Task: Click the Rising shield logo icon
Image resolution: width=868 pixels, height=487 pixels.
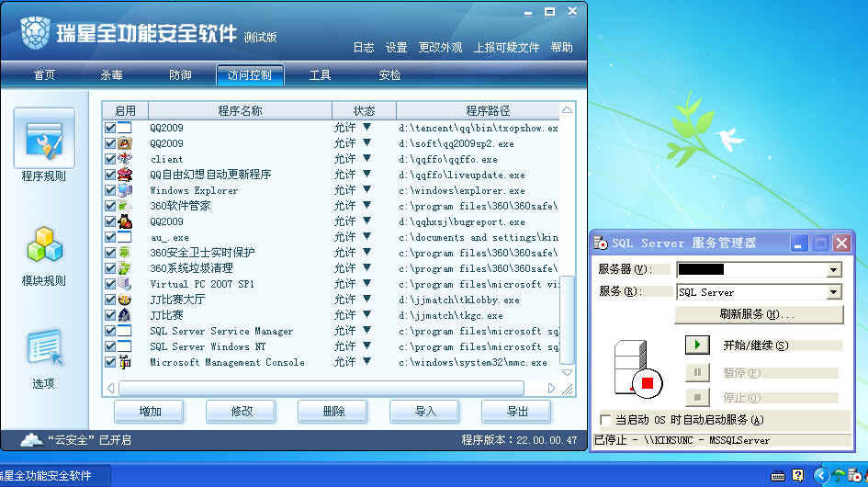Action: coord(36,32)
